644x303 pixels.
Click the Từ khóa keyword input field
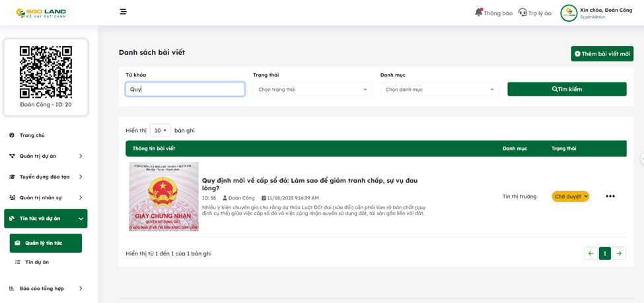[185, 89]
